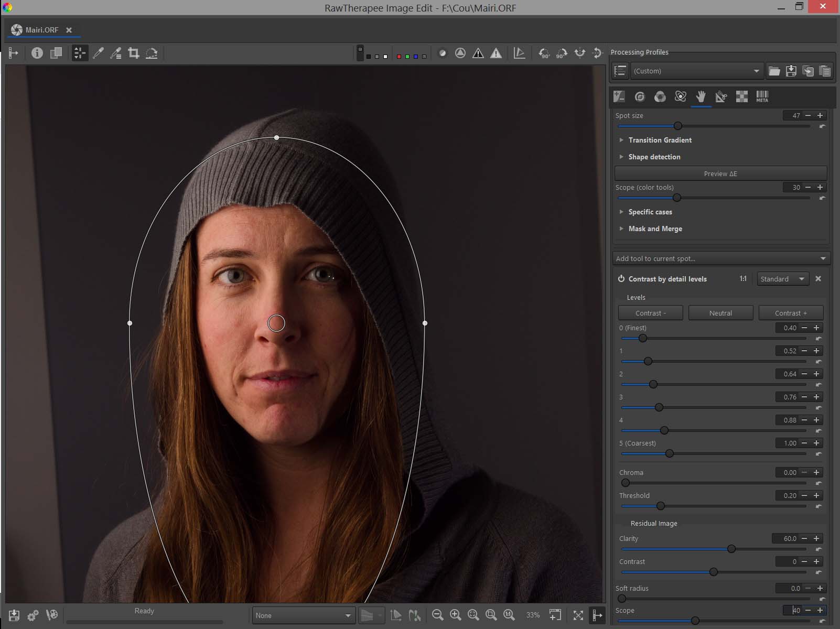Toggle Contrast by detail levels power button
Viewport: 840px width, 629px height.
[621, 279]
